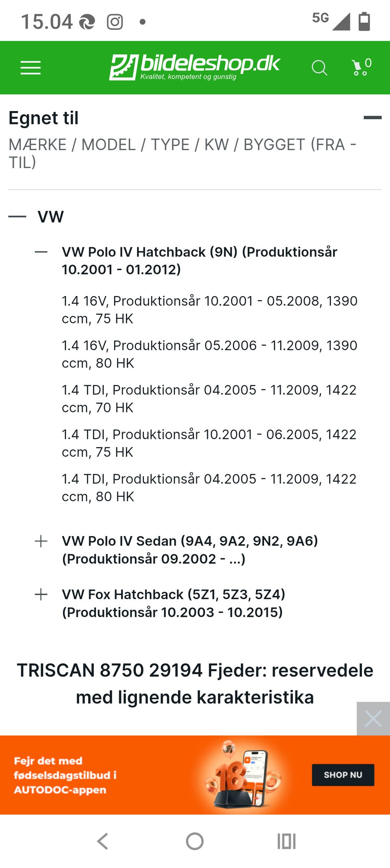Collapse VW Polo IV Hatchback (9N) list

tap(41, 252)
